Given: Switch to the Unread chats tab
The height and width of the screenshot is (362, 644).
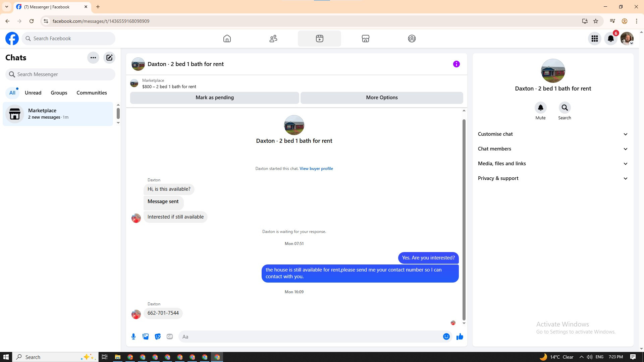Looking at the screenshot, I should point(33,93).
